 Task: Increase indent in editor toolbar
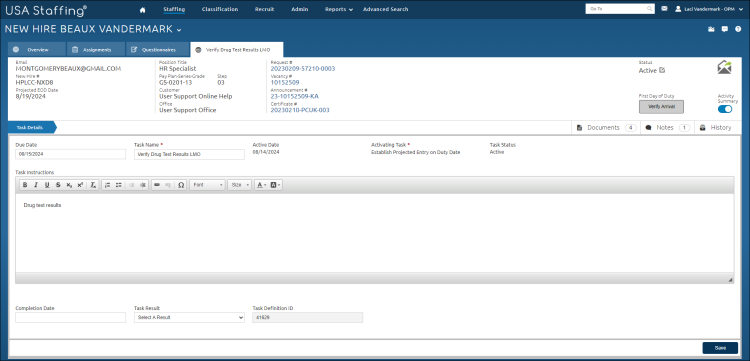(x=143, y=185)
